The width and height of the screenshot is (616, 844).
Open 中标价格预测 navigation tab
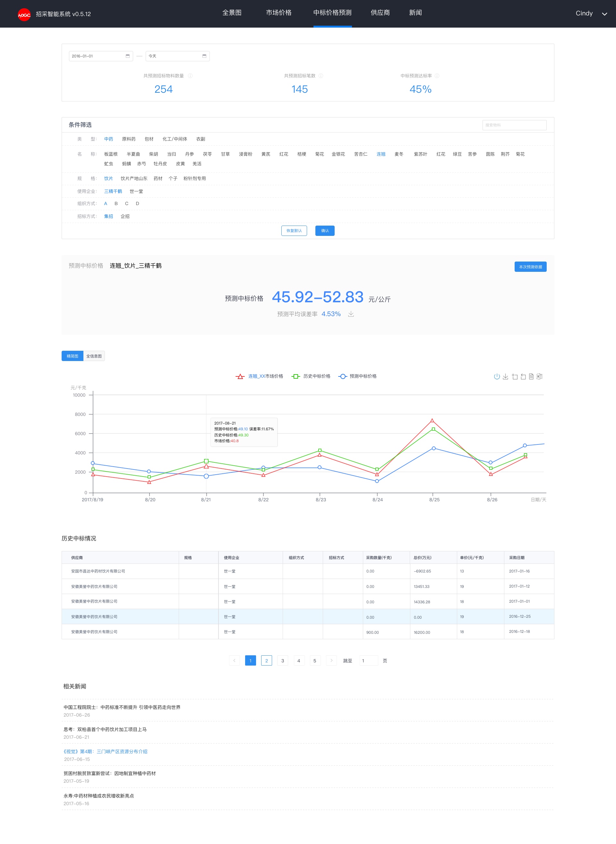pos(332,13)
